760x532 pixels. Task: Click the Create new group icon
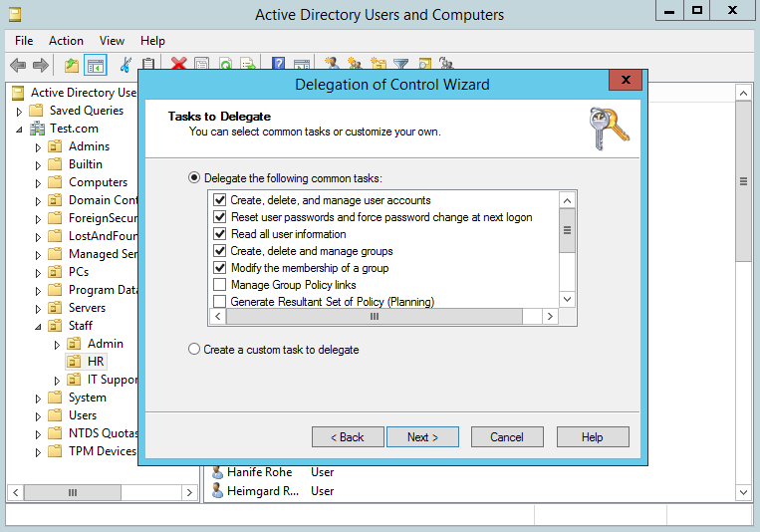(355, 64)
